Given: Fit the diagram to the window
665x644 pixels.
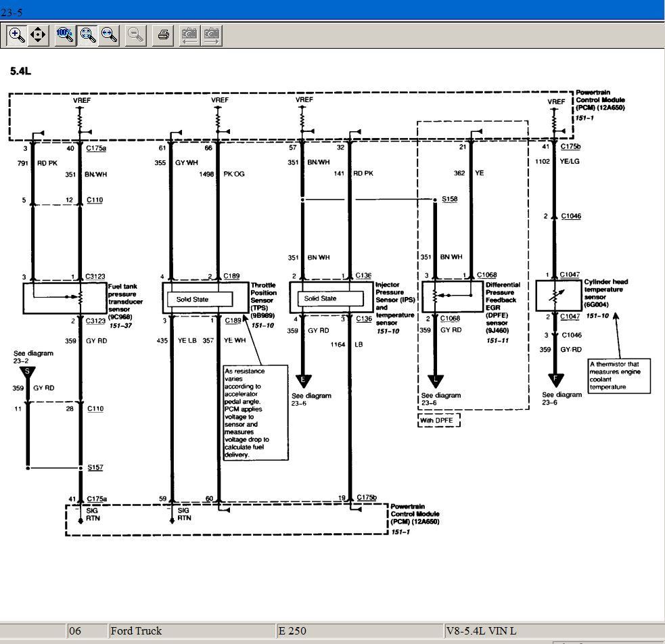Looking at the screenshot, I should tap(87, 34).
